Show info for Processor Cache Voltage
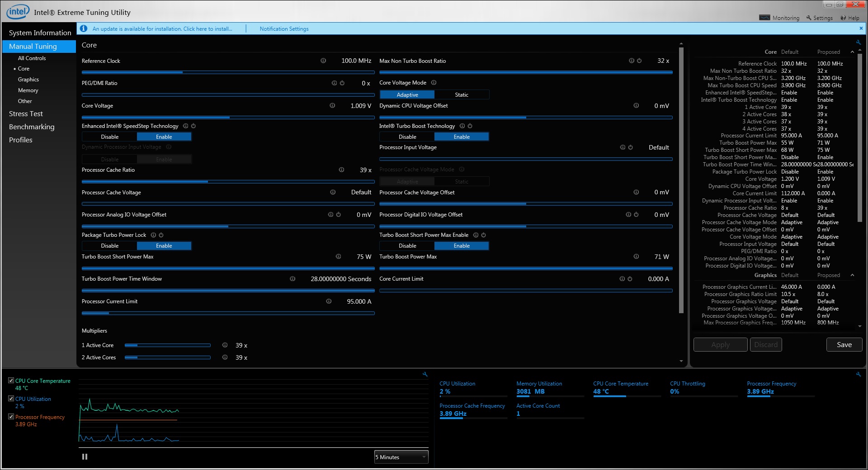This screenshot has width=868, height=470. point(333,192)
